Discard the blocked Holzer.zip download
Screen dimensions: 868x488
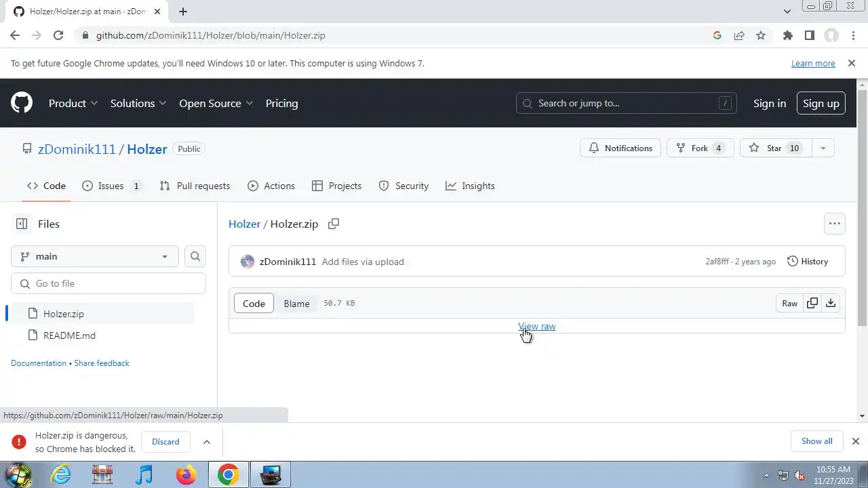coord(165,442)
